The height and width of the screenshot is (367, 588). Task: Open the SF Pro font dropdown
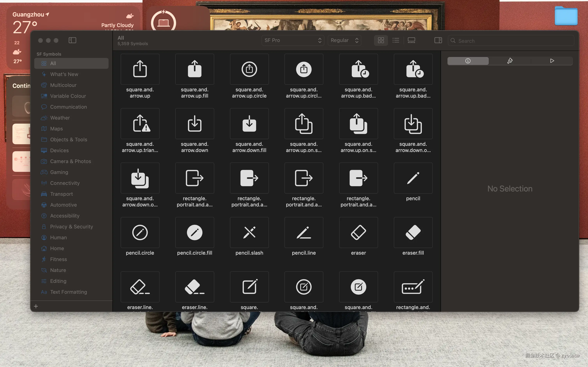[x=293, y=40]
